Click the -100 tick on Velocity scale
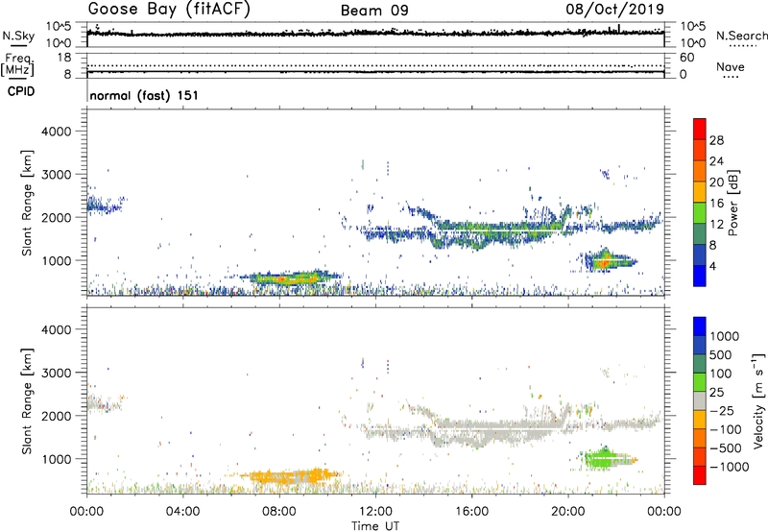 pos(726,429)
